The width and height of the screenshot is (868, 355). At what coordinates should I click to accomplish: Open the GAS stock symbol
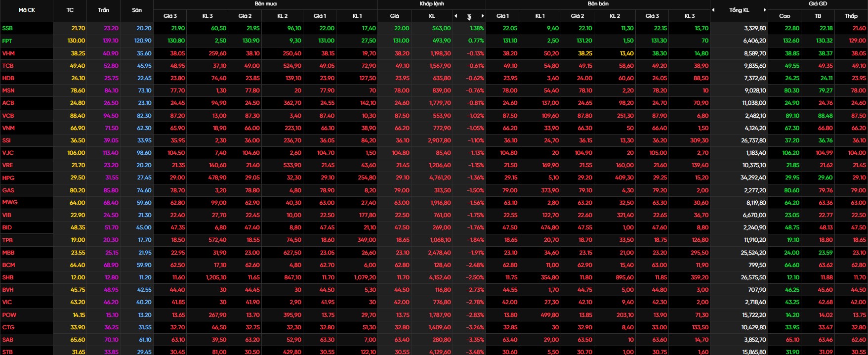coord(8,190)
